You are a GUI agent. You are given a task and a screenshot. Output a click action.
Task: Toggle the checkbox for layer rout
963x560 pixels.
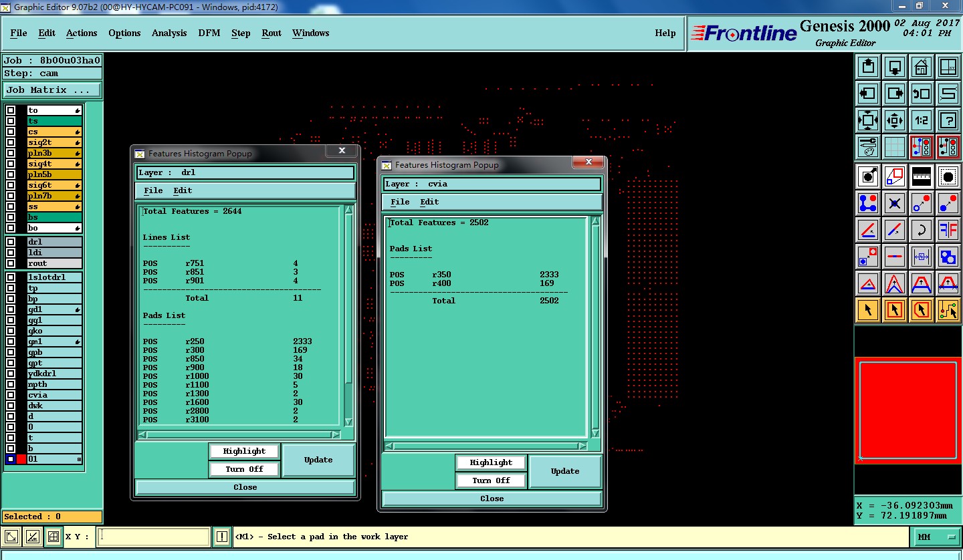11,263
